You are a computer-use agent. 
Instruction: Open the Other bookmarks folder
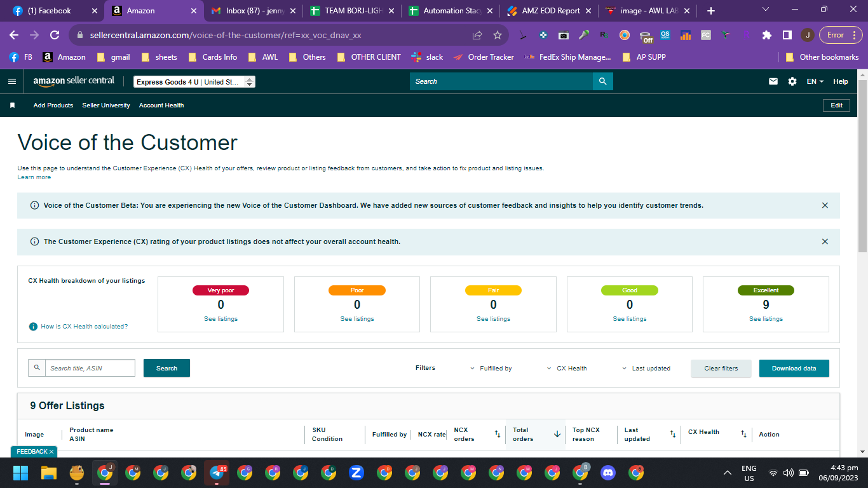click(x=822, y=57)
